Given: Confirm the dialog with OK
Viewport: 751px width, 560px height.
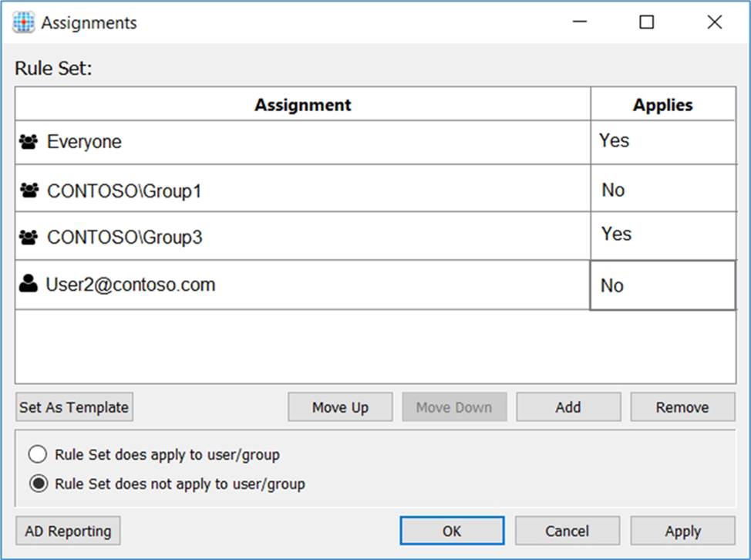Looking at the screenshot, I should pos(452,531).
